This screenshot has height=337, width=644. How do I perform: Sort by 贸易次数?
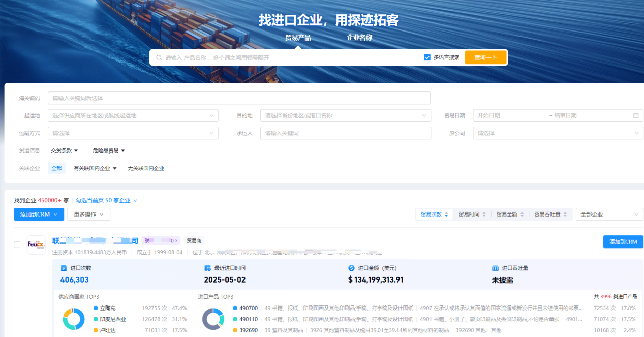pyautogui.click(x=434, y=215)
